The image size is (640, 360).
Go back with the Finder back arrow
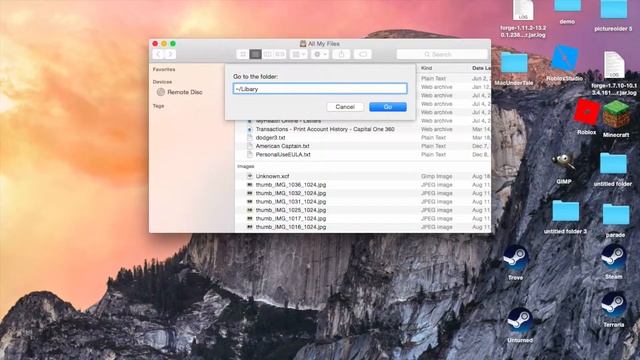[x=158, y=54]
